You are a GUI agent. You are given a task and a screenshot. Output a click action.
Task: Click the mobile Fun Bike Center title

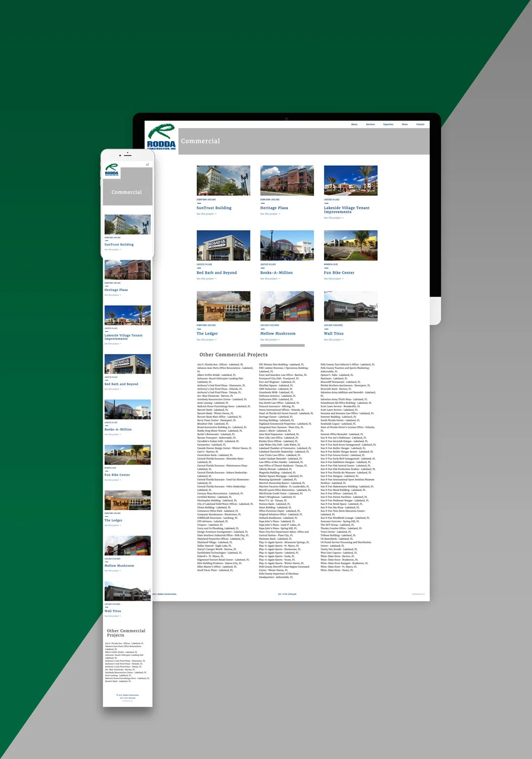pyautogui.click(x=117, y=475)
